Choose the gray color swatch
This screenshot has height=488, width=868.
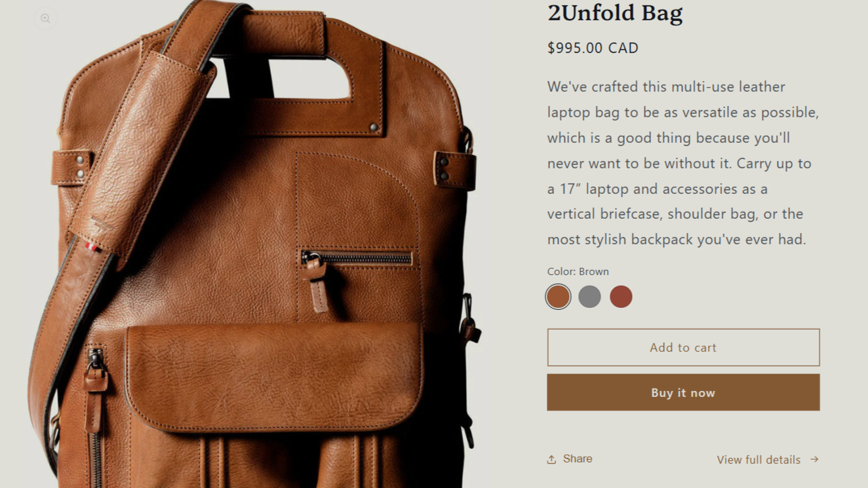tap(589, 297)
